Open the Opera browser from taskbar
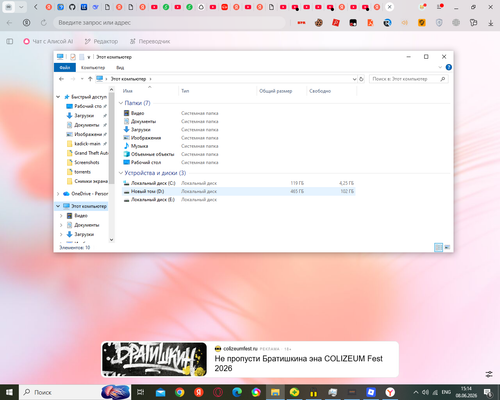Image resolution: width=500 pixels, height=400 pixels. [218, 392]
